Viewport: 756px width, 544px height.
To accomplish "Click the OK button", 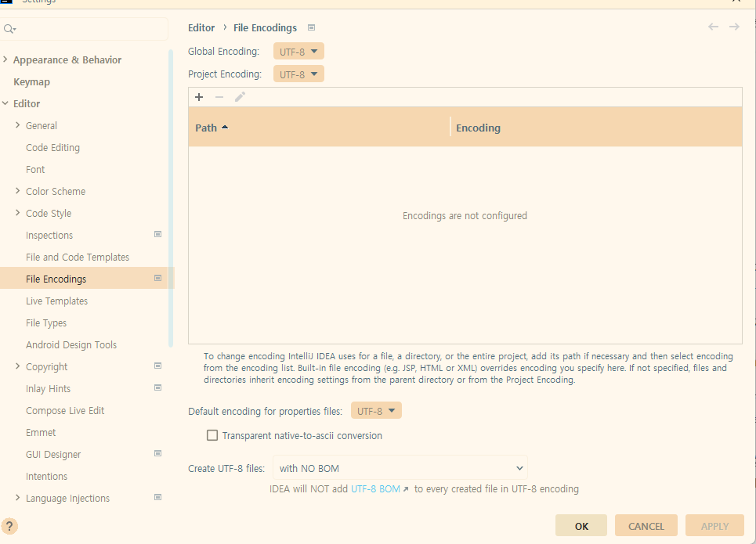I will click(581, 526).
